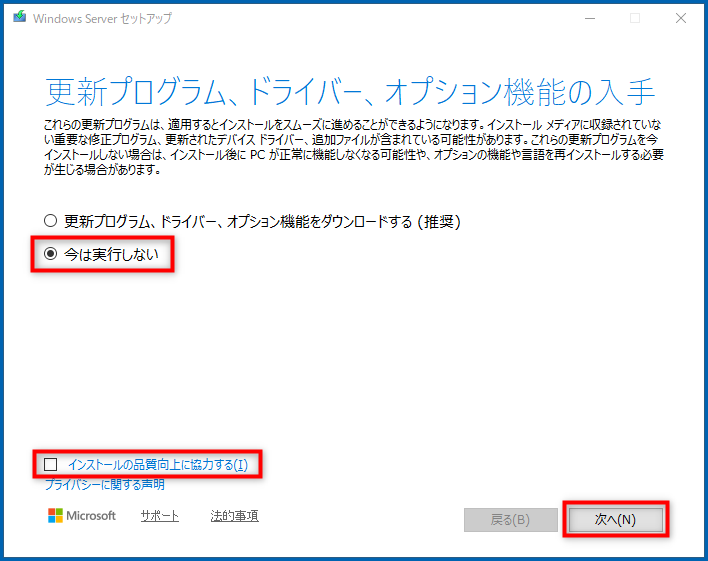Screen dimensions: 708x561
Task: Open the サポート link
Action: (x=159, y=516)
